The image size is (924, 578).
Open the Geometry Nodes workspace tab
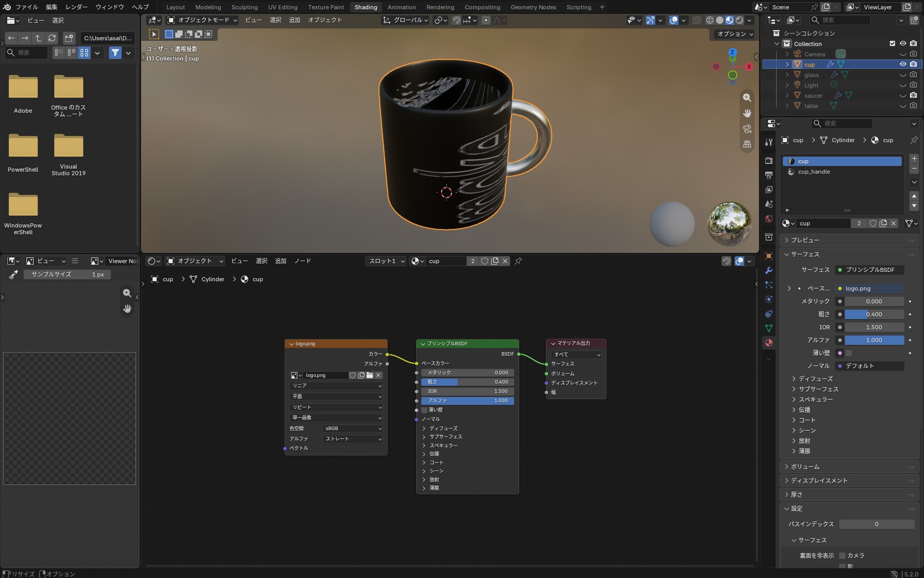[533, 7]
